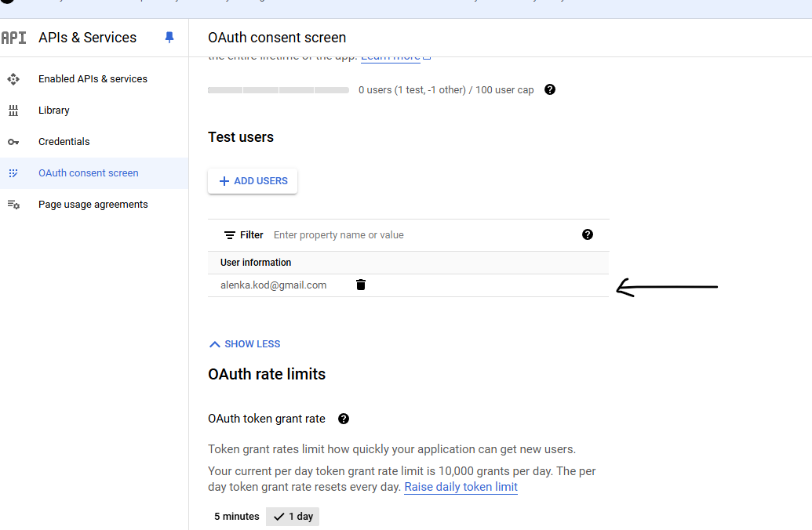Delete test user alenka.kod@gmail.com
This screenshot has width=812, height=530.
[x=361, y=285]
